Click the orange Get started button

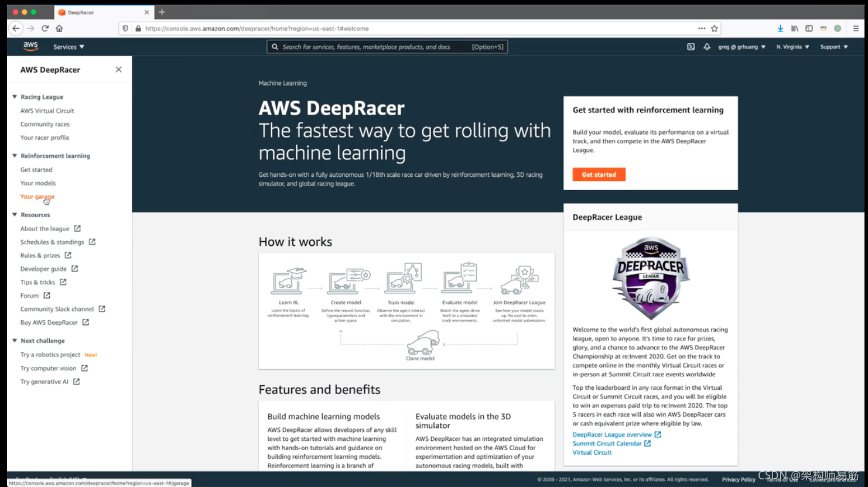(599, 174)
